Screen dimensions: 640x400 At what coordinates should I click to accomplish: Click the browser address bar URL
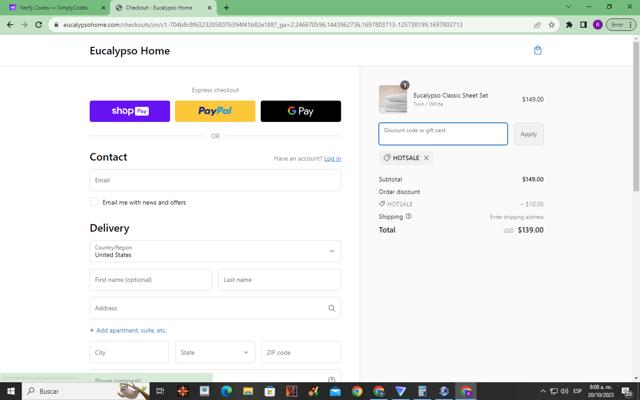coord(263,25)
